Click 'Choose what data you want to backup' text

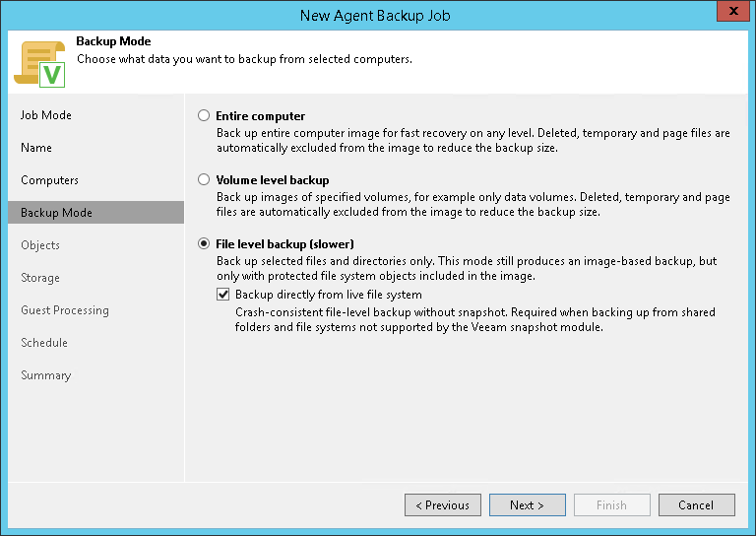coord(244,59)
